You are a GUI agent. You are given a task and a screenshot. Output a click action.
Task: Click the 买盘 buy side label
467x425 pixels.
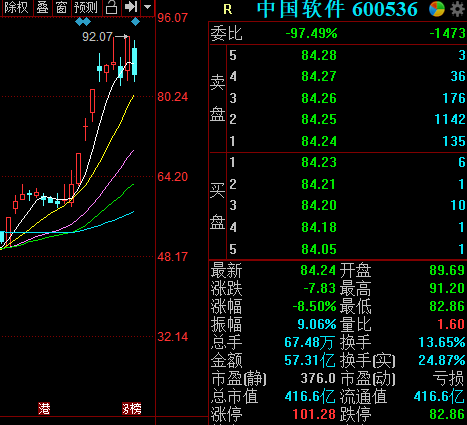point(217,207)
